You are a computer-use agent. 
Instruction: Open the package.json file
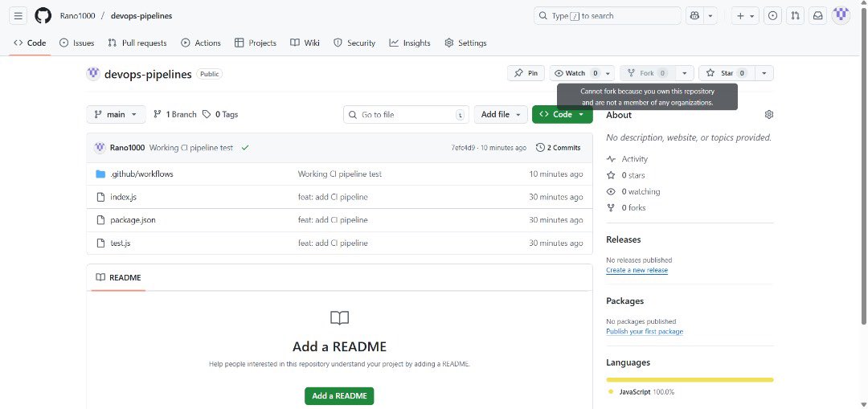[x=133, y=219]
